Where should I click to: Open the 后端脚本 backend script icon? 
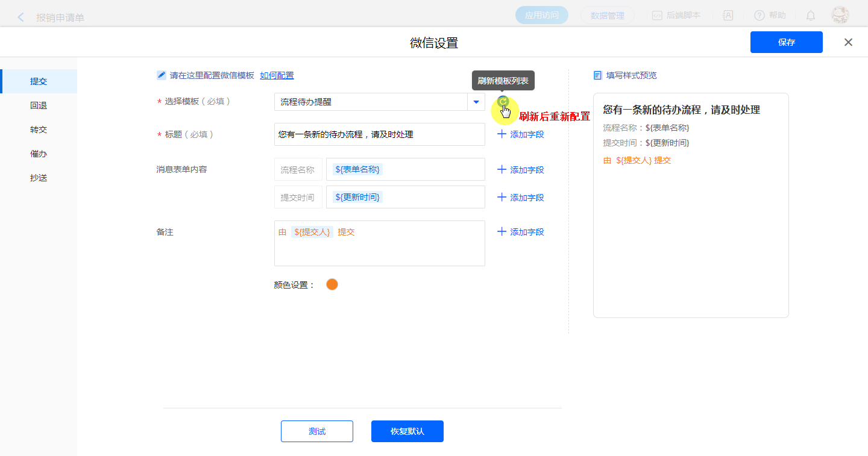click(658, 16)
